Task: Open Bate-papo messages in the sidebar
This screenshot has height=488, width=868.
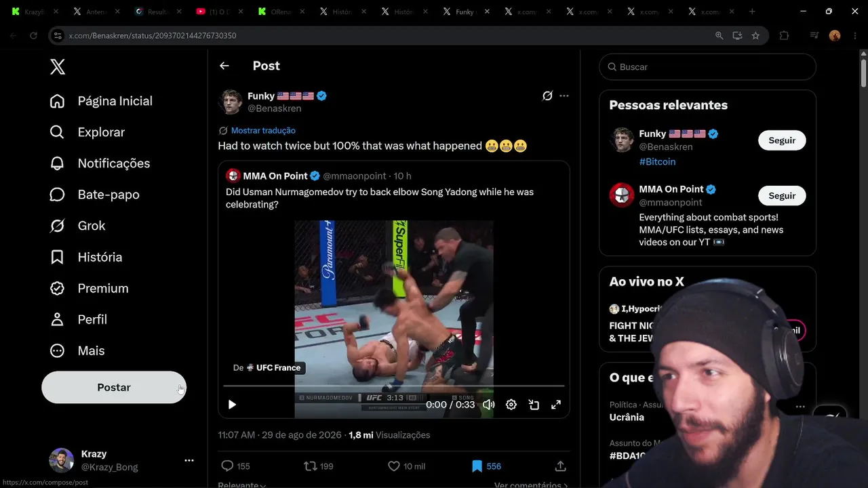Action: tap(95, 195)
